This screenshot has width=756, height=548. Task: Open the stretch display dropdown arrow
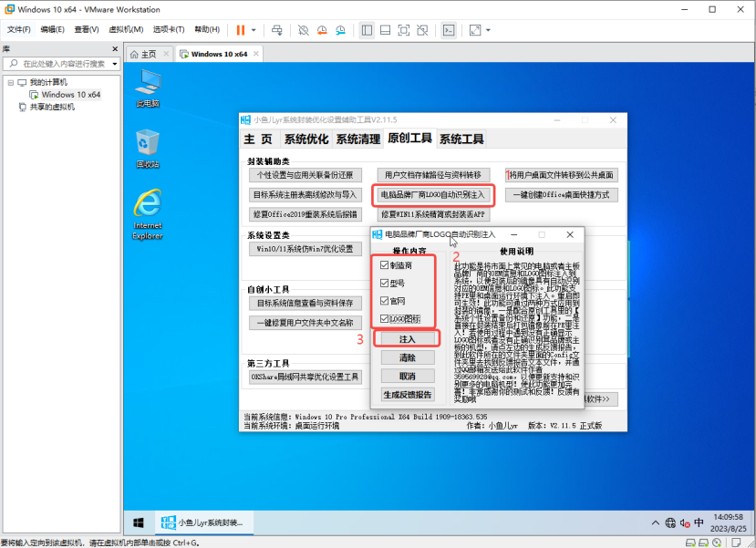click(x=488, y=30)
